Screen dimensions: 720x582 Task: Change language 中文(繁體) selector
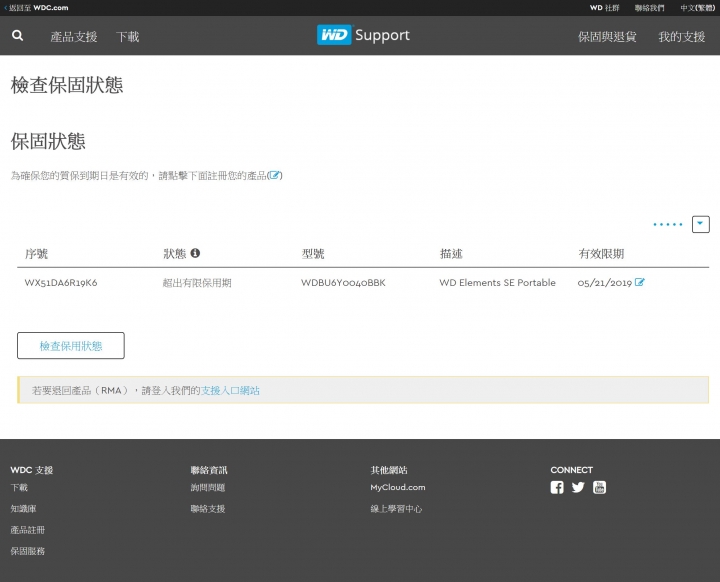pos(698,8)
